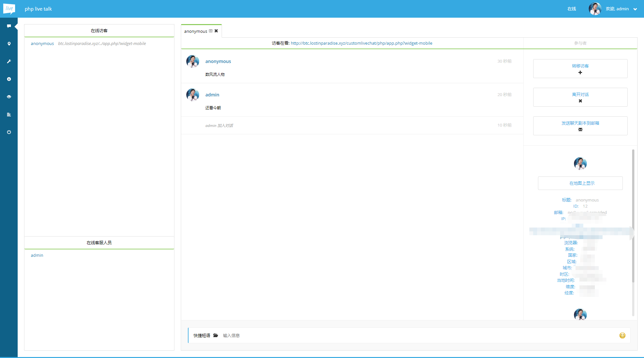Click the info/help sidebar icon

click(x=9, y=78)
